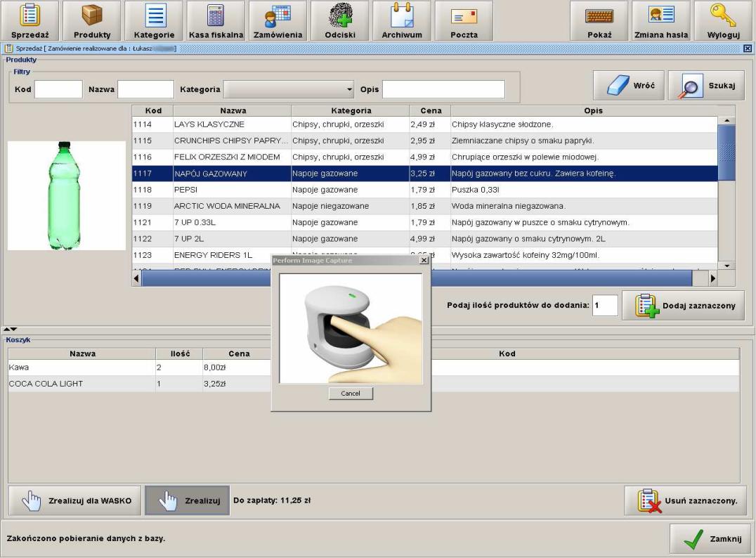Image resolution: width=756 pixels, height=558 pixels.
Task: Click Usuń zaznaczony button
Action: (685, 500)
